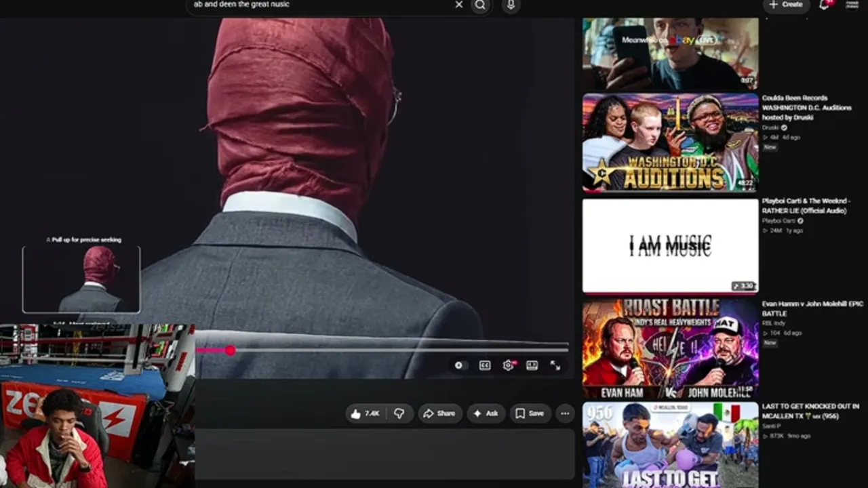Open the player settings gear

tap(509, 365)
